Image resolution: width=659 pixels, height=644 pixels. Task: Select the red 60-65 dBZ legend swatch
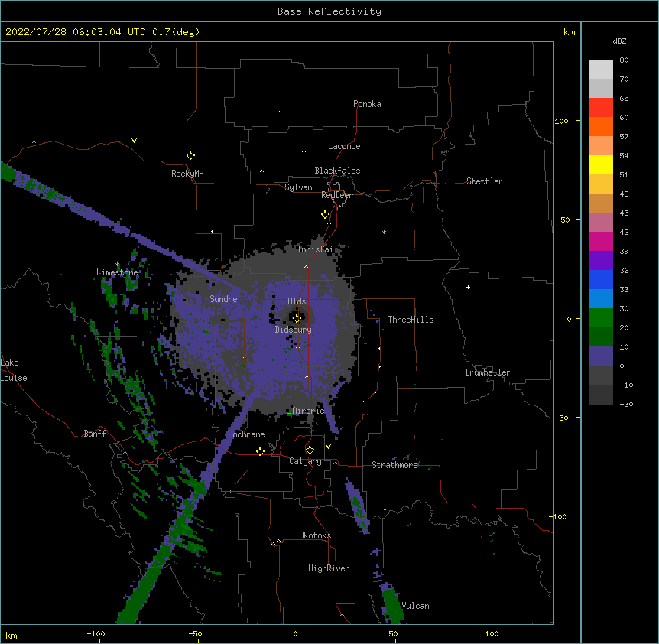coord(601,108)
